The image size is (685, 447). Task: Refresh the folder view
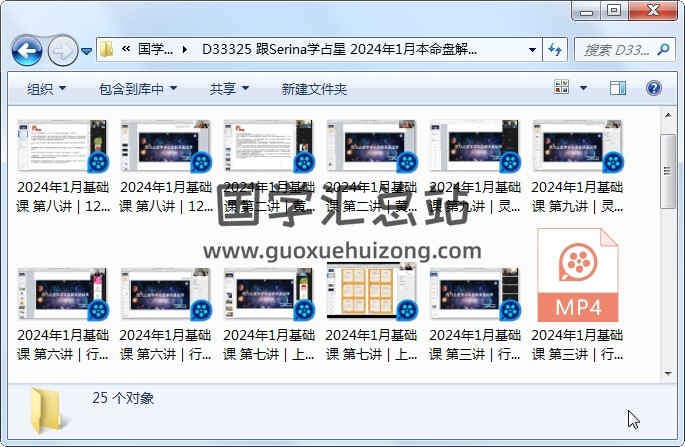coord(555,49)
